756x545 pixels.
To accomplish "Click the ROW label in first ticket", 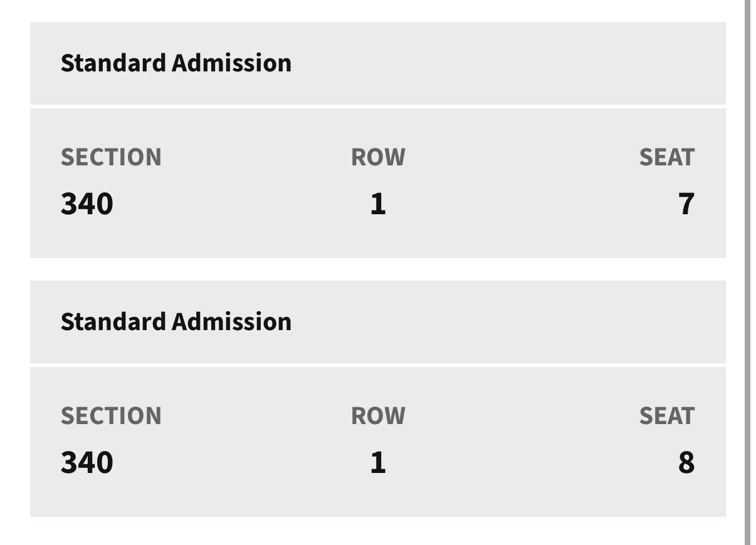I will click(378, 157).
